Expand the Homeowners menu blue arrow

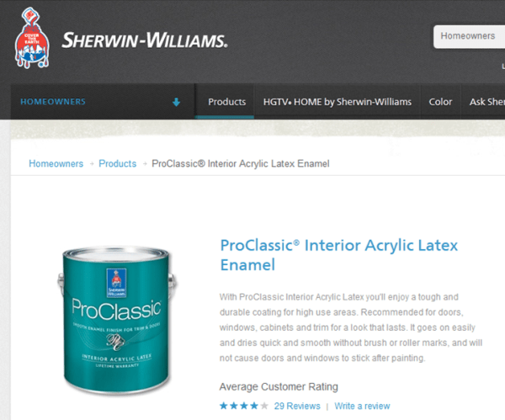click(x=176, y=102)
